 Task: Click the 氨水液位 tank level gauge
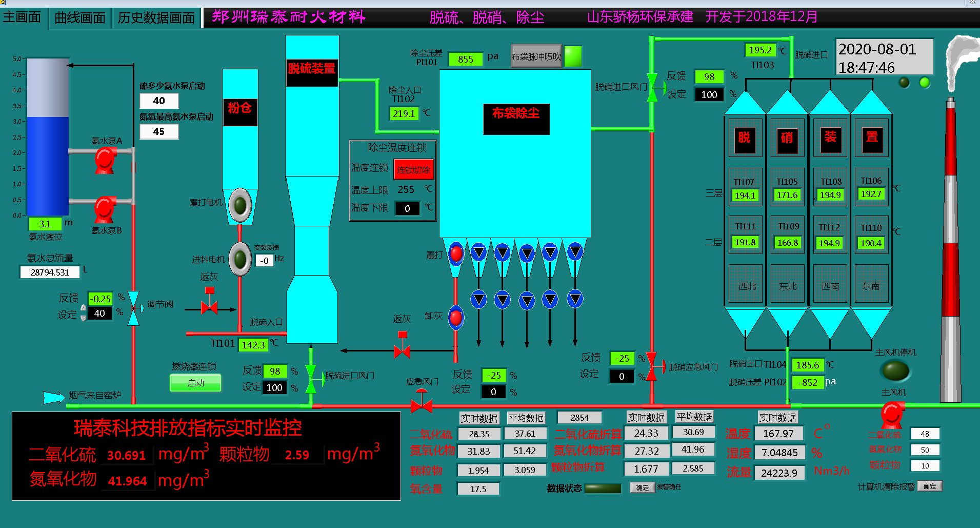[x=47, y=137]
